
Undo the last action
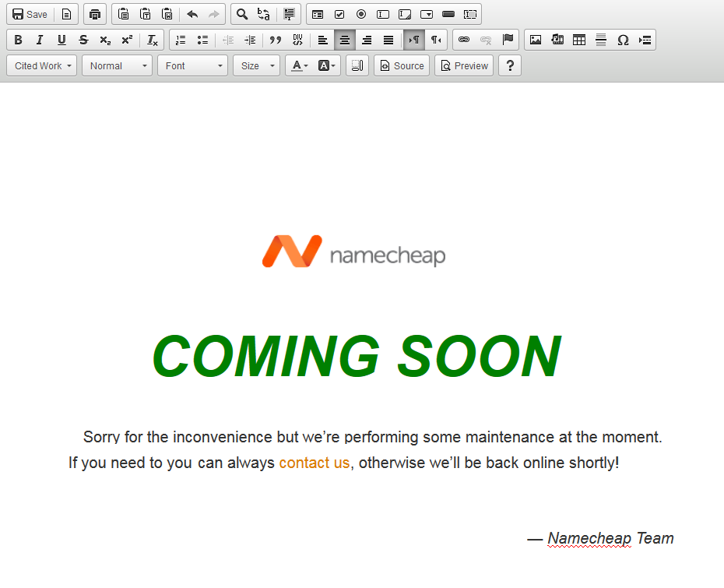tap(192, 14)
